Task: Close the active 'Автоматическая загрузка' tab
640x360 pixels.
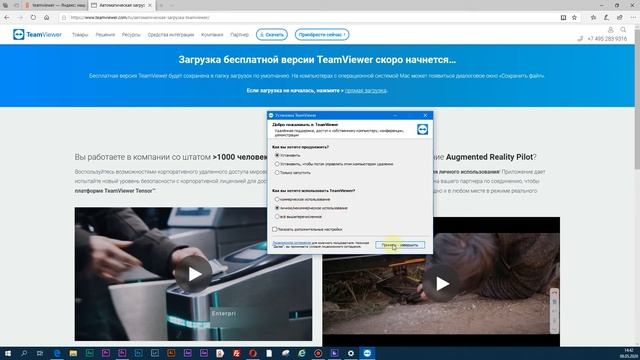Action: coord(150,5)
